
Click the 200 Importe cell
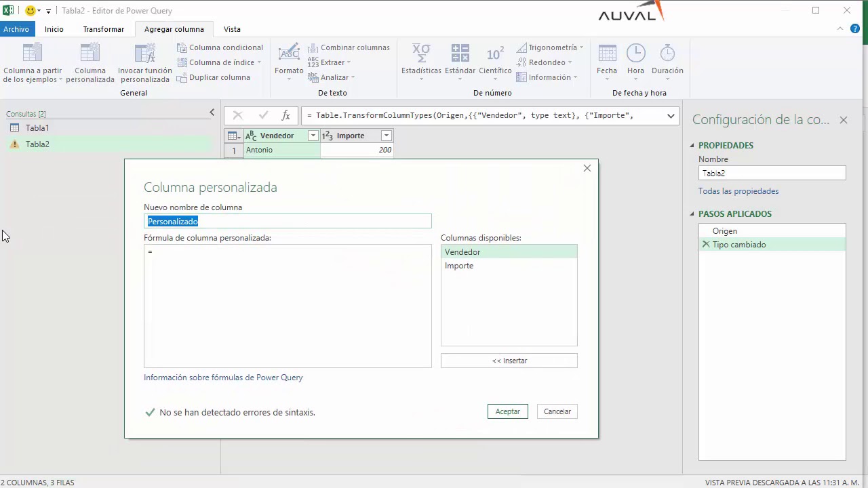(357, 150)
